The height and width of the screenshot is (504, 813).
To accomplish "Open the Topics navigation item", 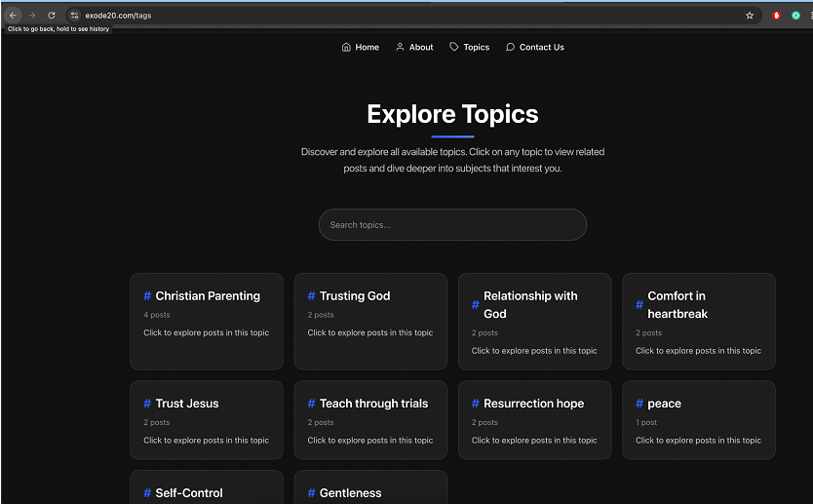I will pos(470,47).
